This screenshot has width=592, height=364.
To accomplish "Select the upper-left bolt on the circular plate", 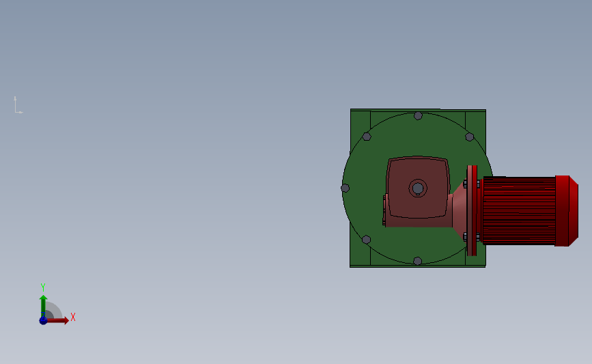I will (367, 137).
